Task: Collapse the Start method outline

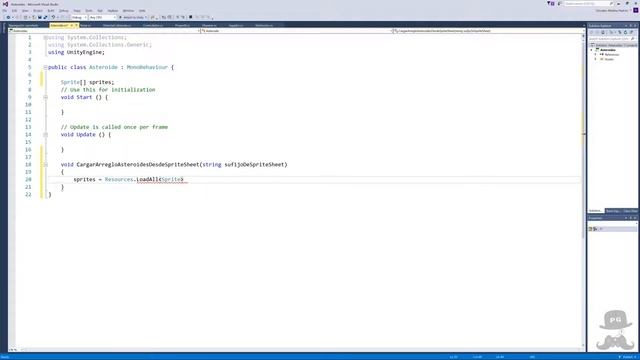Action: pos(45,97)
